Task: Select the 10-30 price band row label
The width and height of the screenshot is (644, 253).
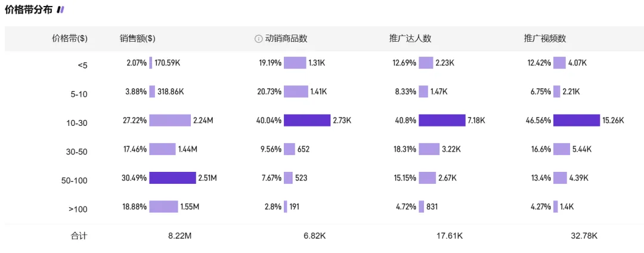Action: tap(77, 123)
